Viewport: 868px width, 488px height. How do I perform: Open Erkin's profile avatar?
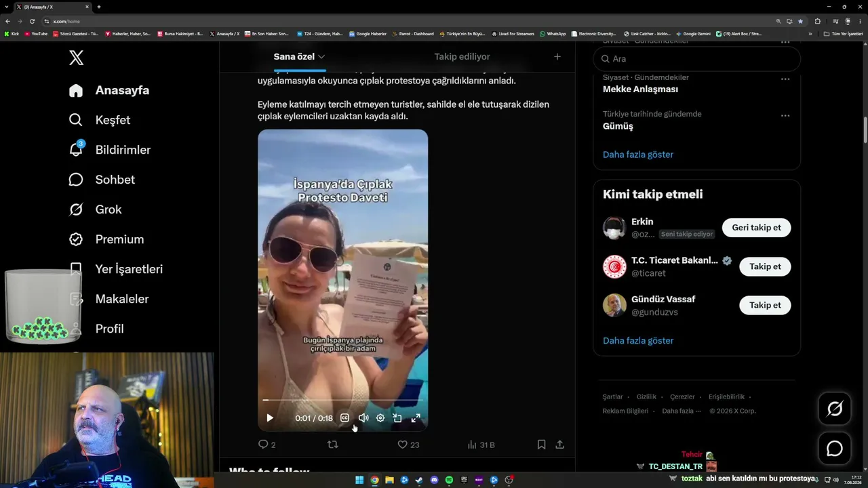614,228
